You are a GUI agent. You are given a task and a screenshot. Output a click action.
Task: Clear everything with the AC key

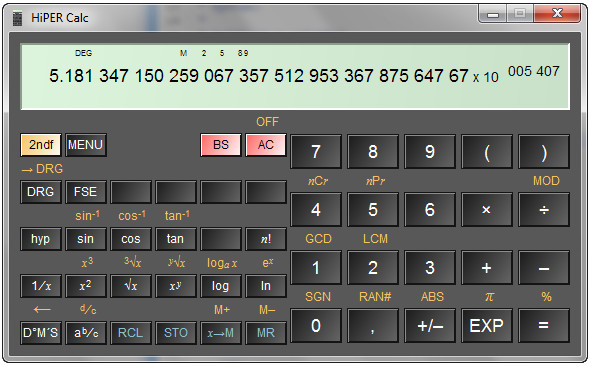266,145
